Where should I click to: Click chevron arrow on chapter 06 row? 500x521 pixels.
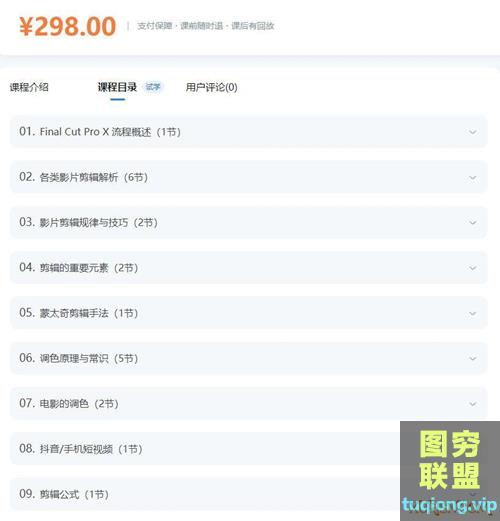472,359
